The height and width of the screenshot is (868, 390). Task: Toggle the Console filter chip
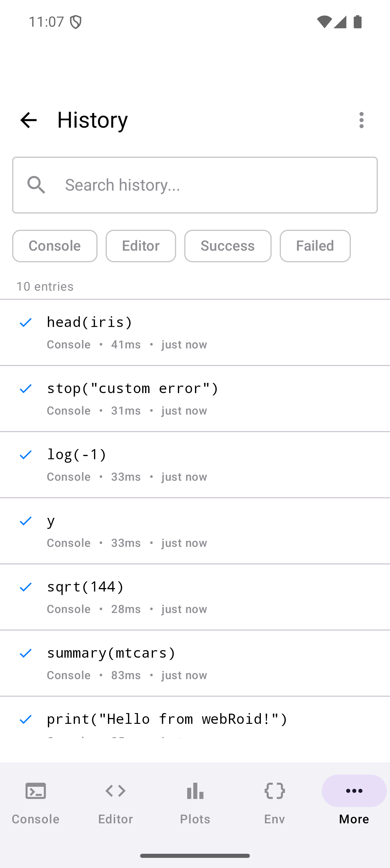tap(55, 246)
